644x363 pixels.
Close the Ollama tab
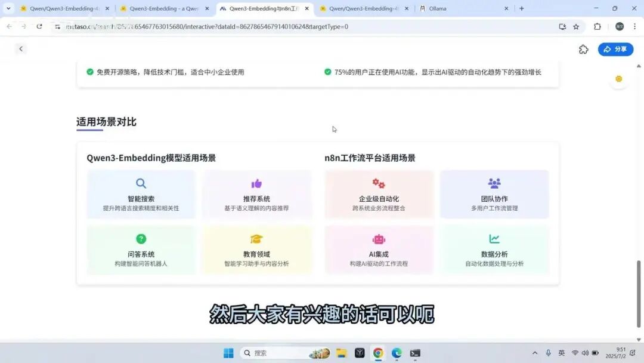coord(506,8)
